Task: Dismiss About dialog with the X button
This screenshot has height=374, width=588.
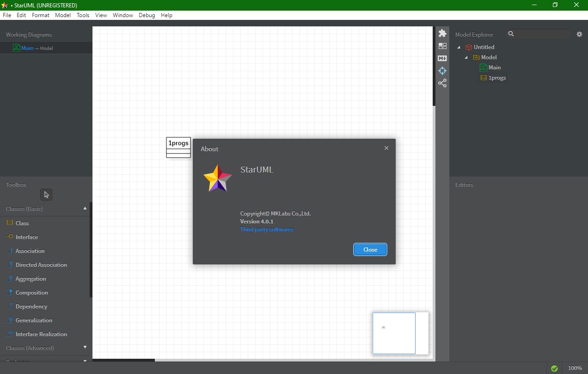Action: 386,148
